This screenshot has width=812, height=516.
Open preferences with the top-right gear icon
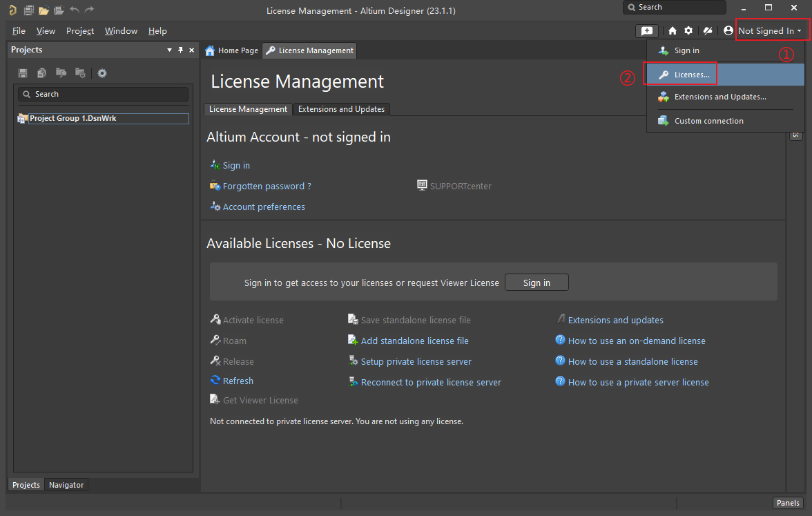tap(688, 30)
